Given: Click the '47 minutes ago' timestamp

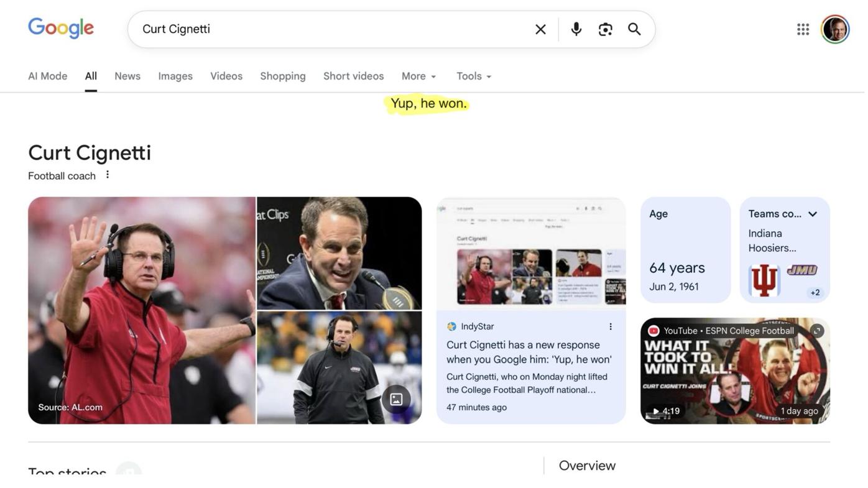Looking at the screenshot, I should coord(476,407).
